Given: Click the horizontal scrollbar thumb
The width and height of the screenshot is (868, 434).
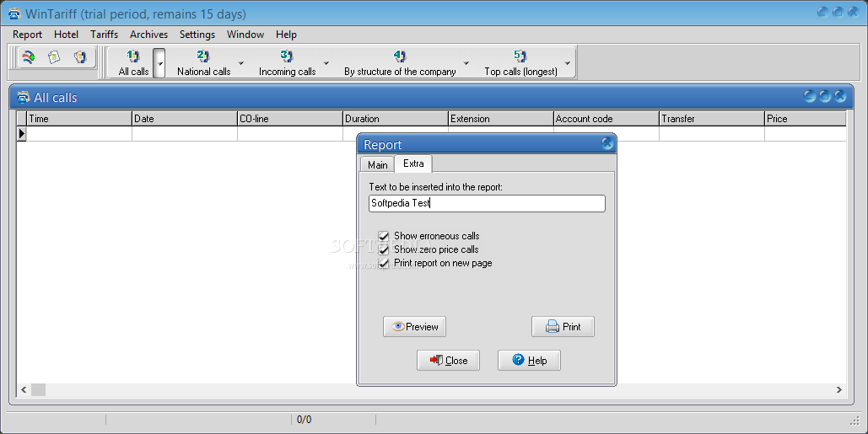Looking at the screenshot, I should tap(38, 390).
